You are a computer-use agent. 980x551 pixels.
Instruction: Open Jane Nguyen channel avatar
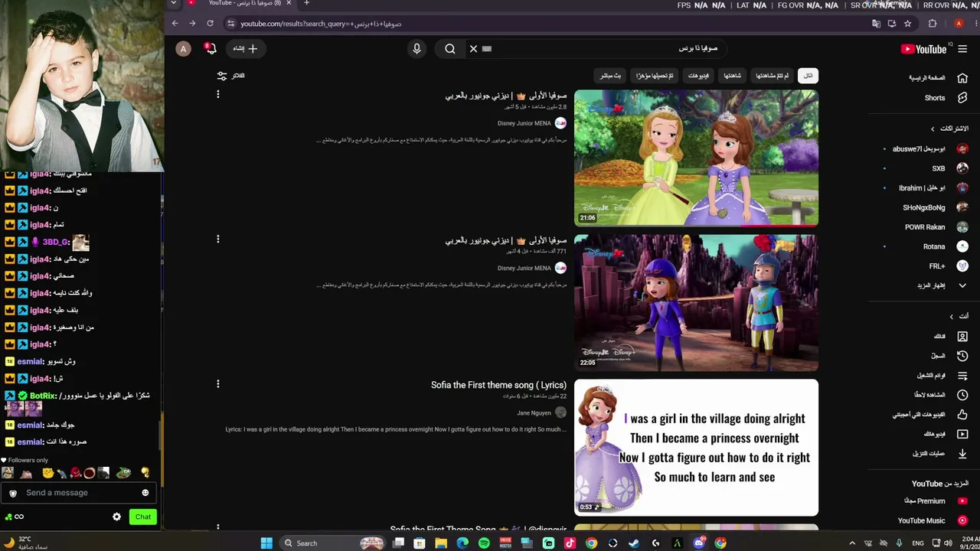(x=560, y=413)
